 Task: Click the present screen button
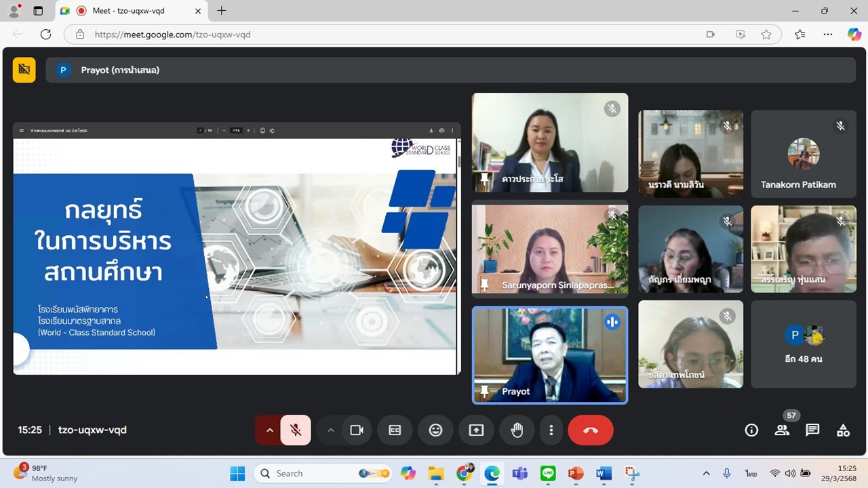pyautogui.click(x=476, y=430)
